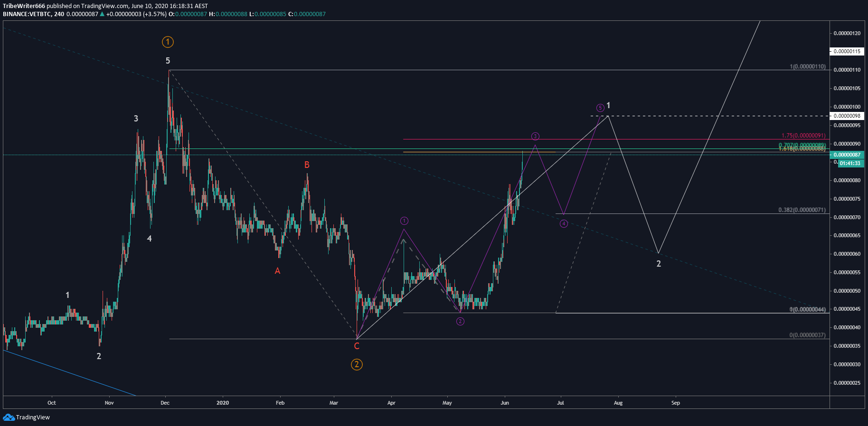This screenshot has width=868, height=426.
Task: Click the purple circled 4 wave marker
Action: [564, 223]
